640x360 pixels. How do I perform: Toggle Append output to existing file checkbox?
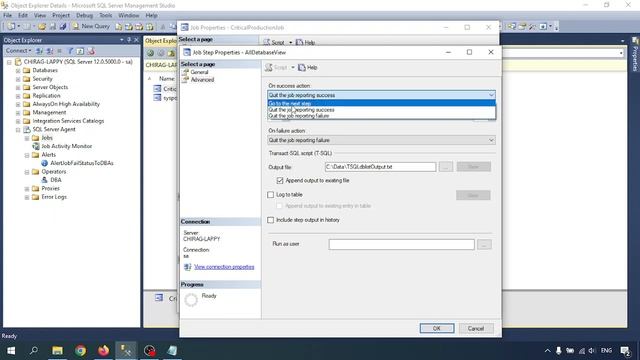[280, 180]
